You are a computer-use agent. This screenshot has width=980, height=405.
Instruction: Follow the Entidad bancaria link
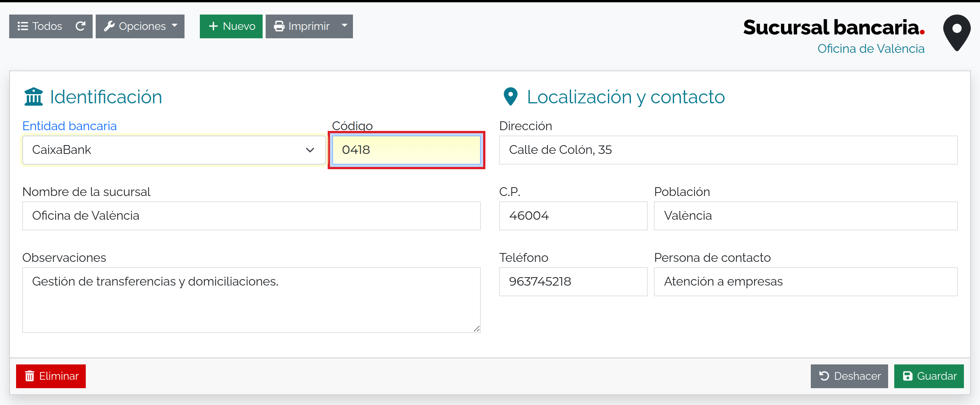69,126
